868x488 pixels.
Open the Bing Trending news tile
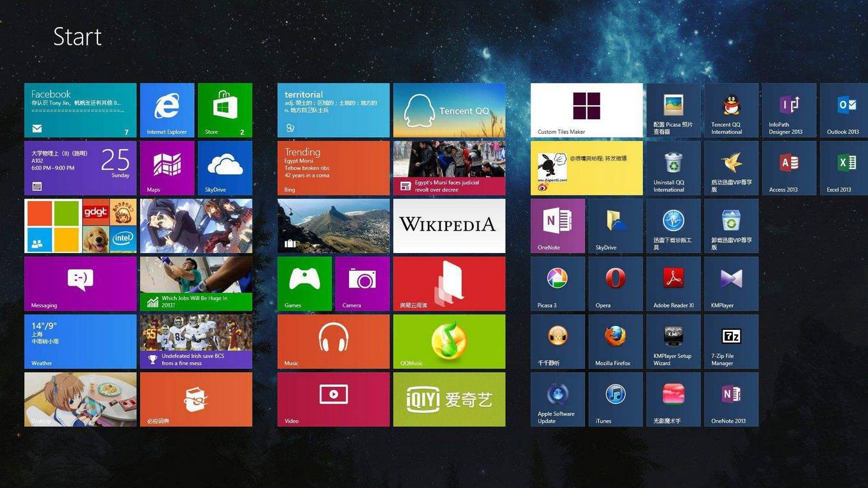pos(333,168)
